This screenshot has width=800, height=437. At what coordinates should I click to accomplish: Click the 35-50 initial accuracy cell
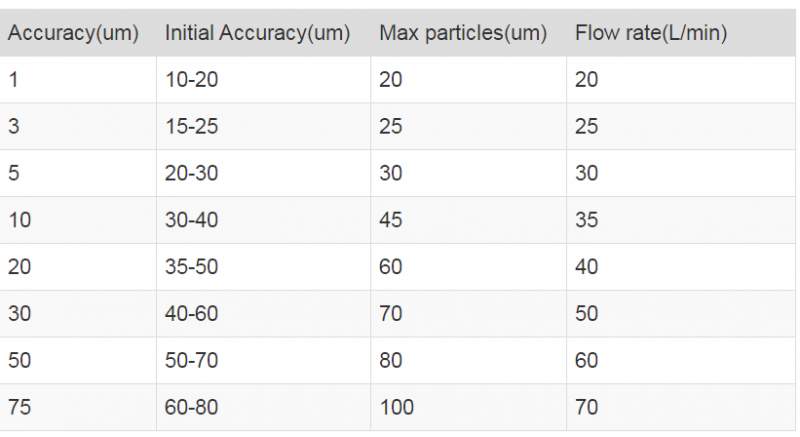tap(191, 267)
